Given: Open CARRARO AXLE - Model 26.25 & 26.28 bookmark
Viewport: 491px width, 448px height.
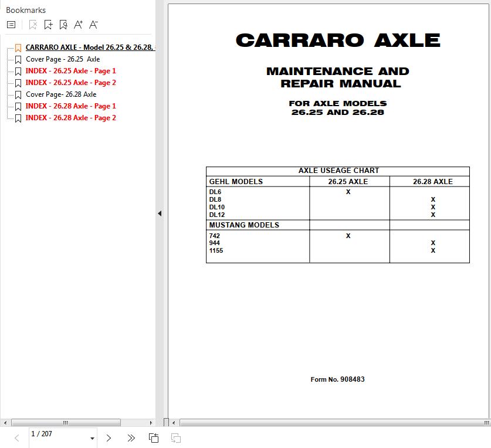Looking at the screenshot, I should point(90,47).
